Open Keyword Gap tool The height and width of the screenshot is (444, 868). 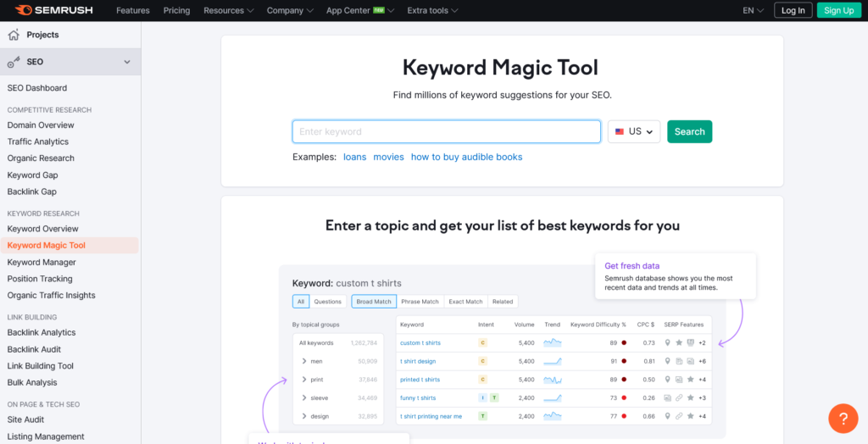(x=33, y=175)
